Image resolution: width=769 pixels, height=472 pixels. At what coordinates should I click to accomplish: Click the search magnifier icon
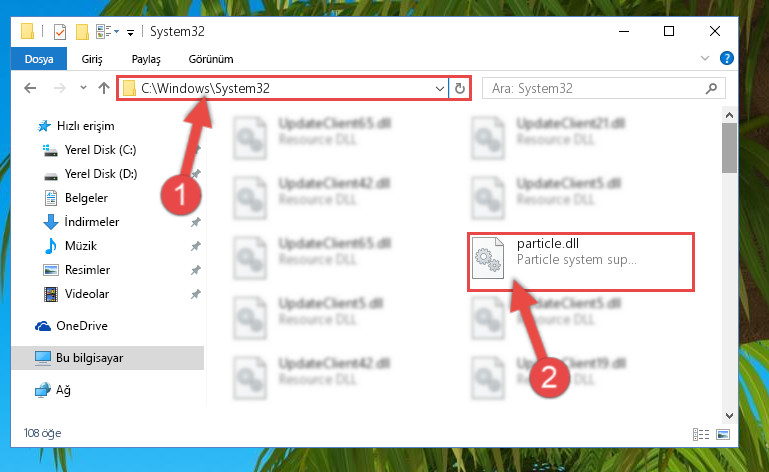click(711, 88)
